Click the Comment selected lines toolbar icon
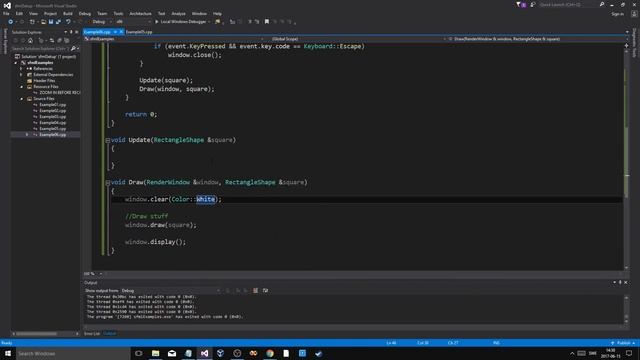 click(250, 22)
